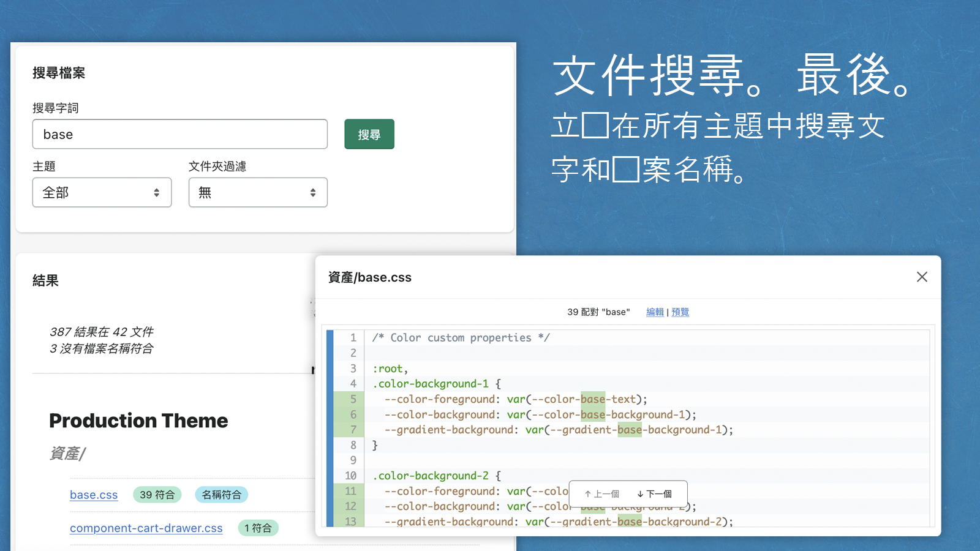Open the component-cart-drawer.css result link
Screen dimensions: 980x551
pos(146,528)
